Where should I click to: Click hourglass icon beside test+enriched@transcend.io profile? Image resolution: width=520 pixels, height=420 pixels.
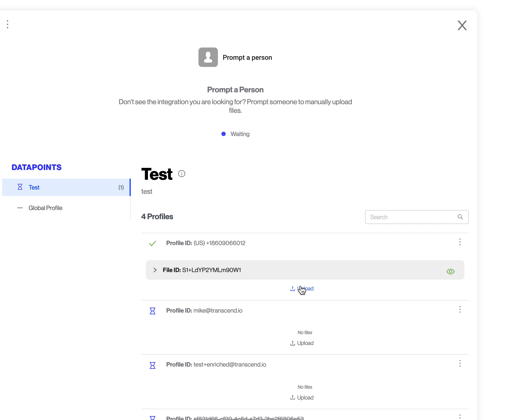(153, 365)
